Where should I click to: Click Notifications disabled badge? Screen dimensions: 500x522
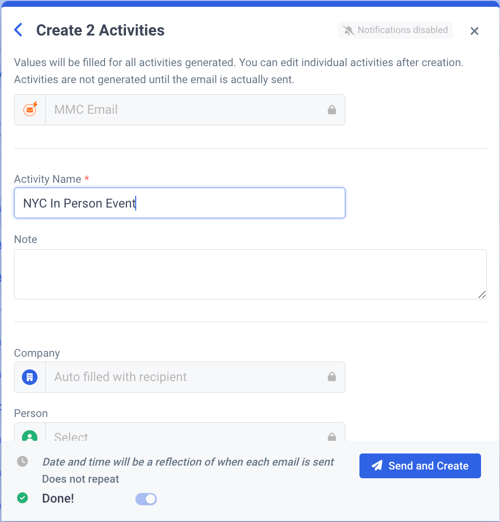395,30
